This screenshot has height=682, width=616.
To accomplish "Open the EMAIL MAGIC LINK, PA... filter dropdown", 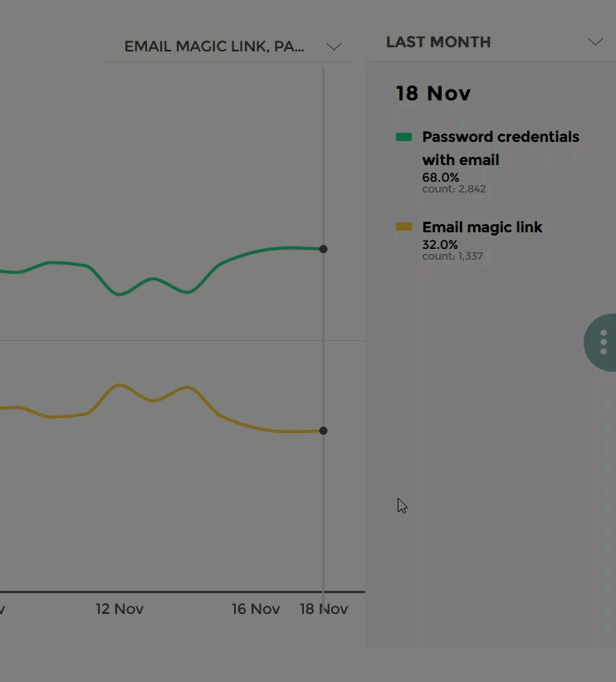I will (x=229, y=46).
